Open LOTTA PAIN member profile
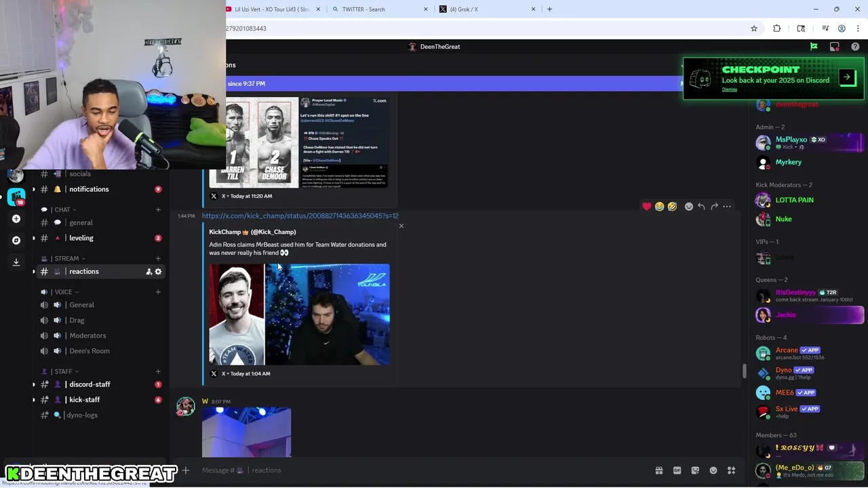The height and width of the screenshot is (488, 868). click(808, 201)
